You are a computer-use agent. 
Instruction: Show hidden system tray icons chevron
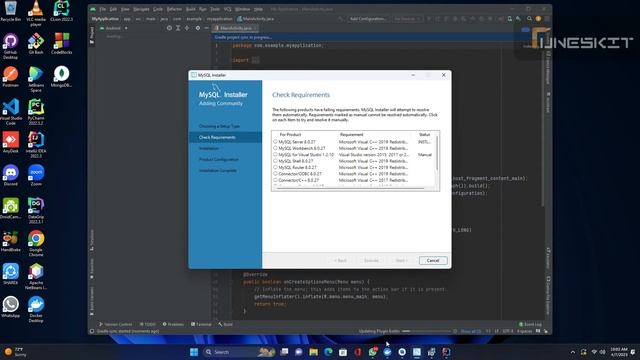coord(573,352)
